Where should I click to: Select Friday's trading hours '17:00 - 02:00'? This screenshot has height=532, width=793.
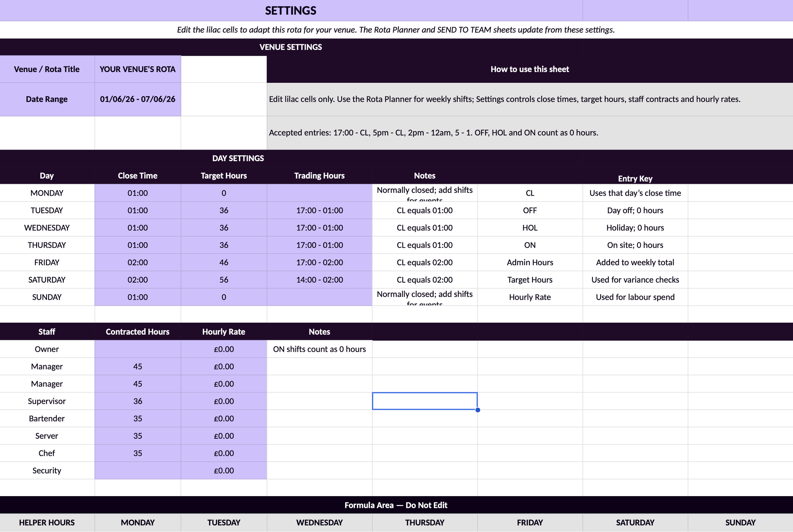tap(319, 262)
